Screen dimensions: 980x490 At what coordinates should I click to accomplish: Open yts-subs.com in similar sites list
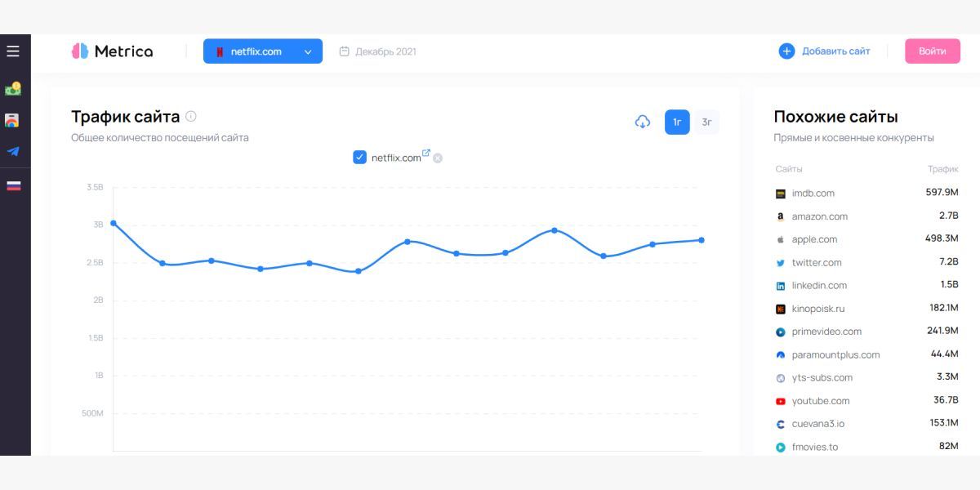pos(822,378)
